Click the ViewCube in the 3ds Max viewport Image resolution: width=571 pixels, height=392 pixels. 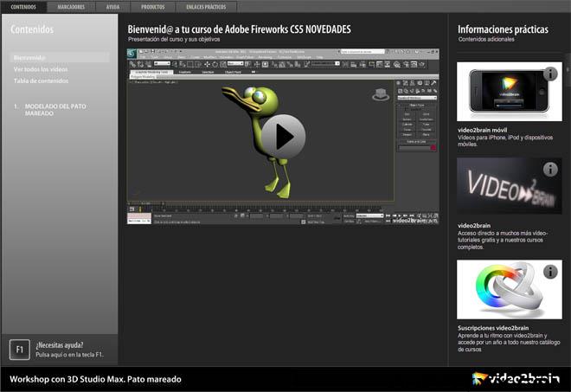[381, 94]
